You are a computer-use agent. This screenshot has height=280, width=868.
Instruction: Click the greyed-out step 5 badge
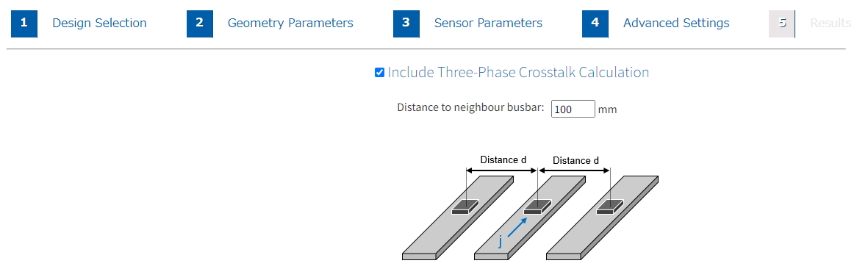point(782,24)
